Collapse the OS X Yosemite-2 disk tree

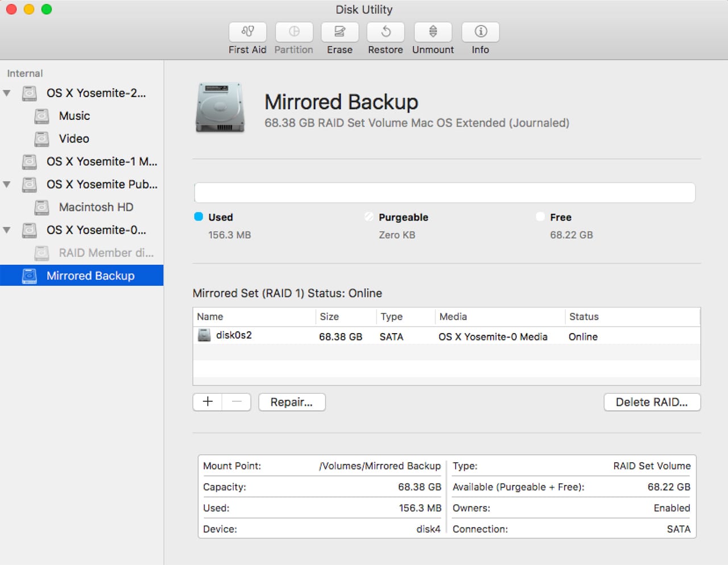click(x=7, y=93)
